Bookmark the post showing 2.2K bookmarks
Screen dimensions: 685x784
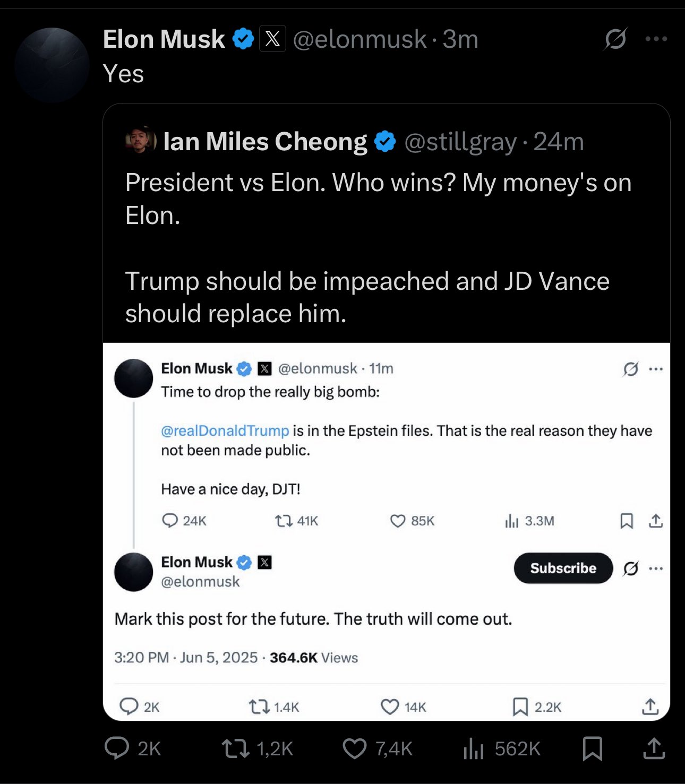coord(520,707)
